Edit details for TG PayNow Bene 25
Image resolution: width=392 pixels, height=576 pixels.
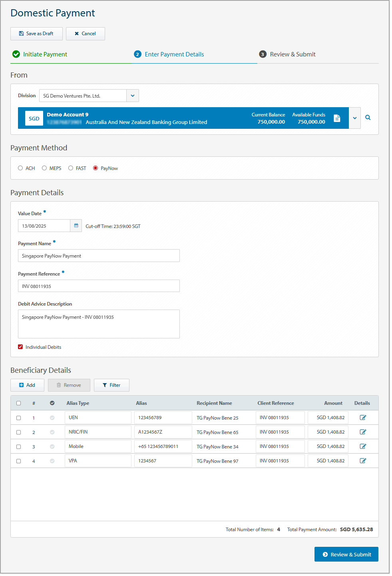363,417
